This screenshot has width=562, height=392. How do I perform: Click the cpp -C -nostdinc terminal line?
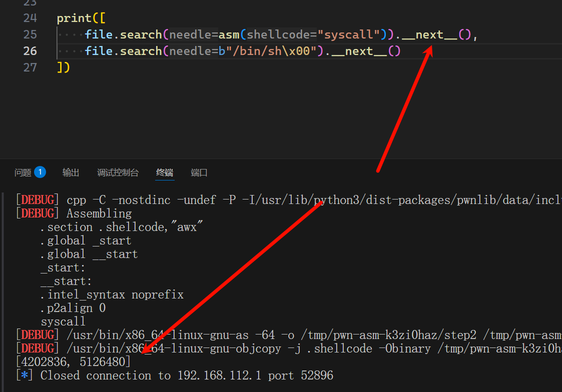tap(289, 200)
